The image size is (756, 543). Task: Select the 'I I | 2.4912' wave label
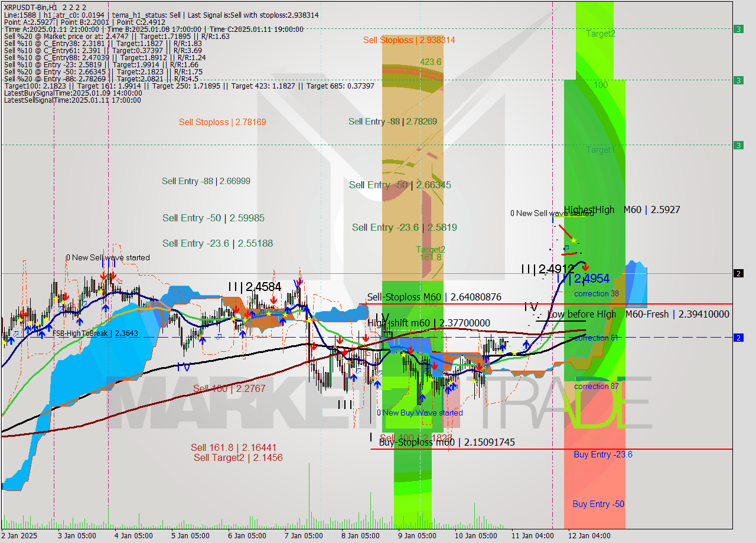(548, 269)
